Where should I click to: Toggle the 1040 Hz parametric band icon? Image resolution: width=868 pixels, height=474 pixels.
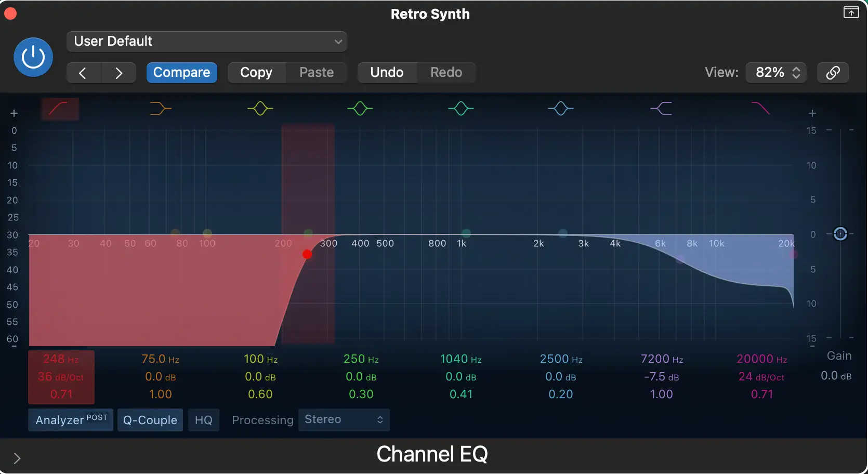tap(461, 109)
